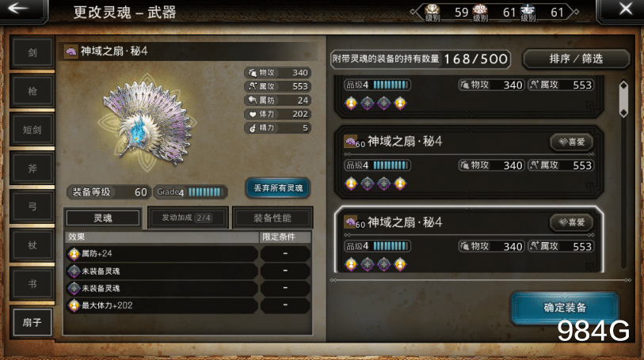Click the 最大体力+202 soul icon
Viewport: 644px width, 360px height.
coord(74,305)
